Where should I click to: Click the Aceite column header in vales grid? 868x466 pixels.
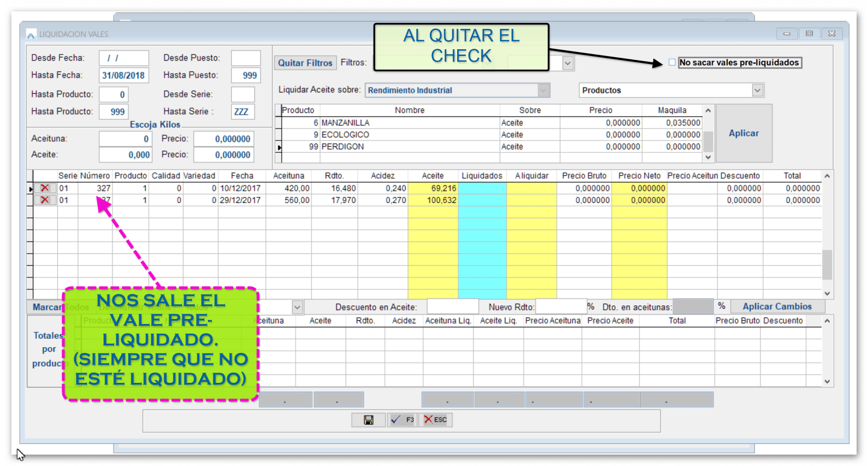[432, 176]
